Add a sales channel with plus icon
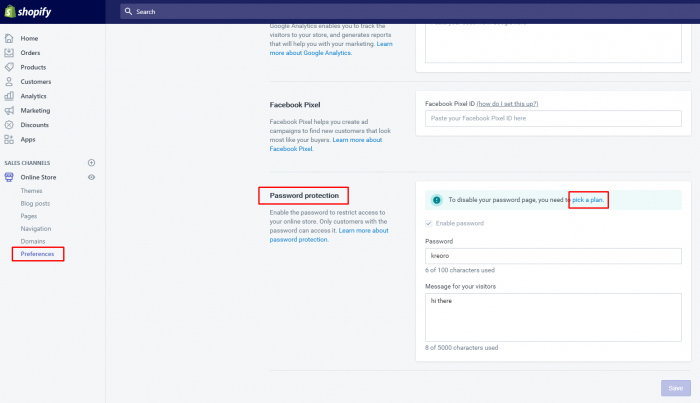The width and height of the screenshot is (700, 403). [92, 163]
